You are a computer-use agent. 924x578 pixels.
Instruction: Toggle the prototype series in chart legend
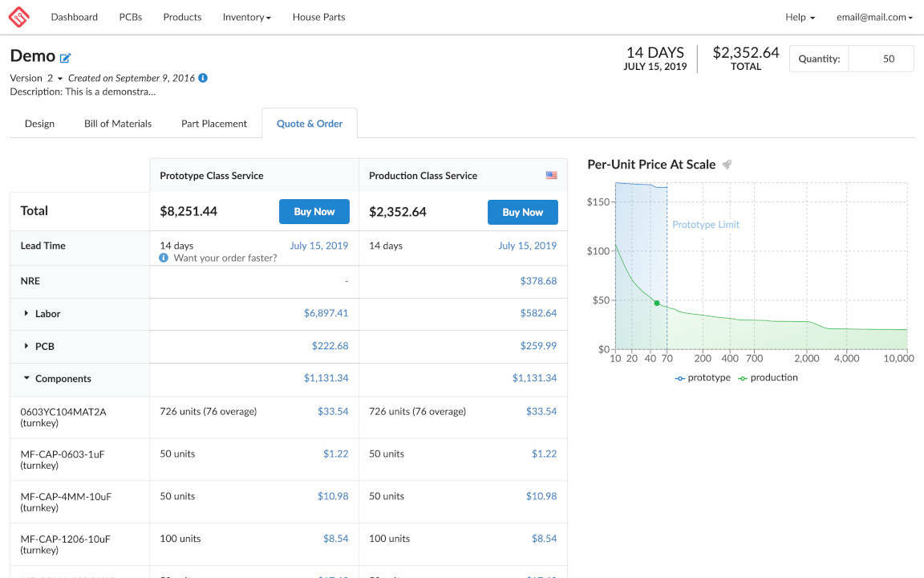[x=703, y=377]
